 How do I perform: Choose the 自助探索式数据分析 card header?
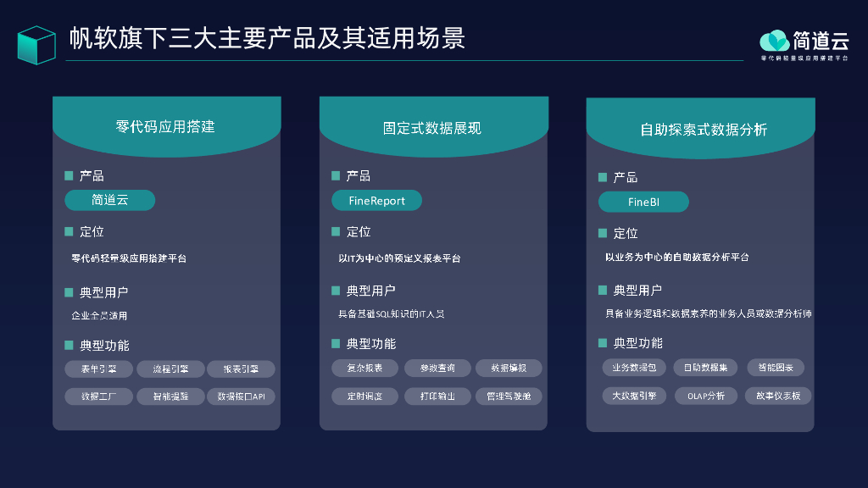tap(700, 130)
